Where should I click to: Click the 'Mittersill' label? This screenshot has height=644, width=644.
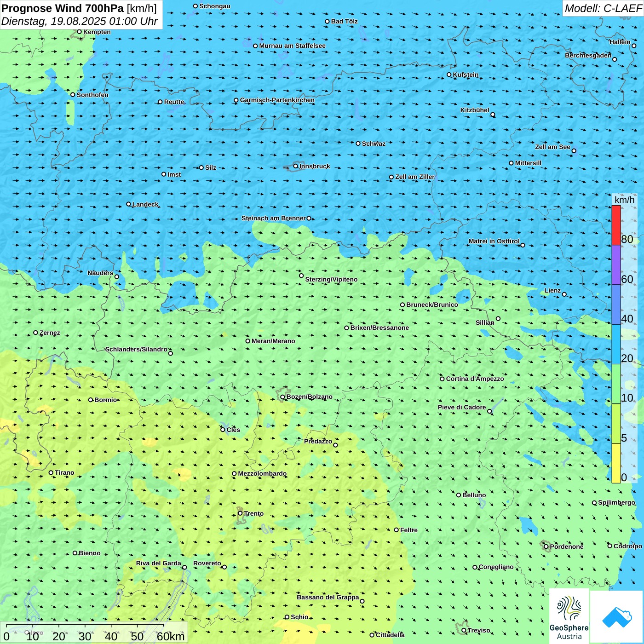point(528,163)
